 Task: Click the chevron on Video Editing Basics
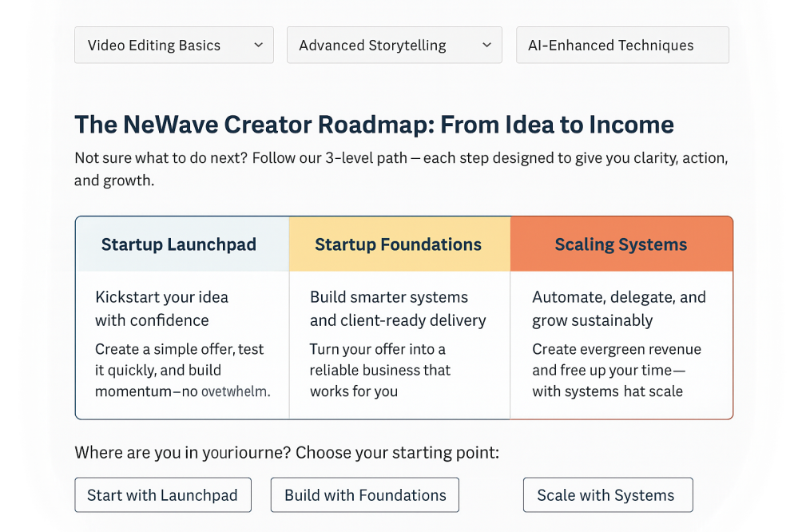pyautogui.click(x=258, y=46)
